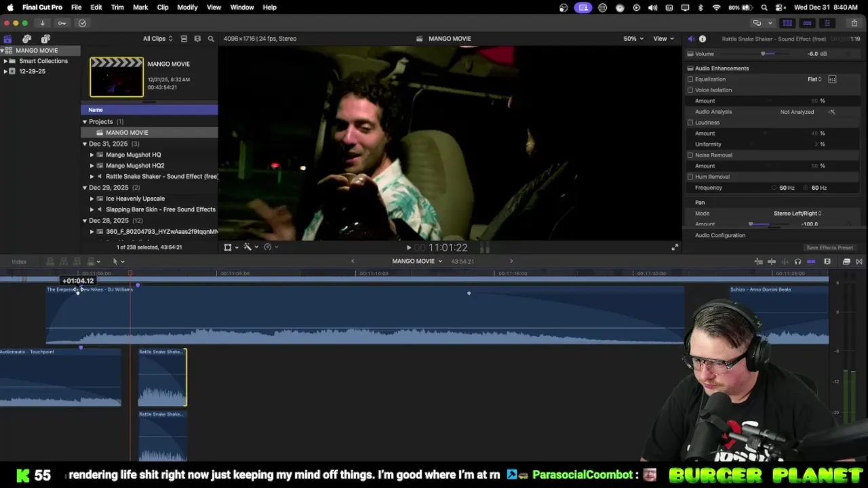
Task: Show the Photos and Audio sidebar
Action: 26,39
